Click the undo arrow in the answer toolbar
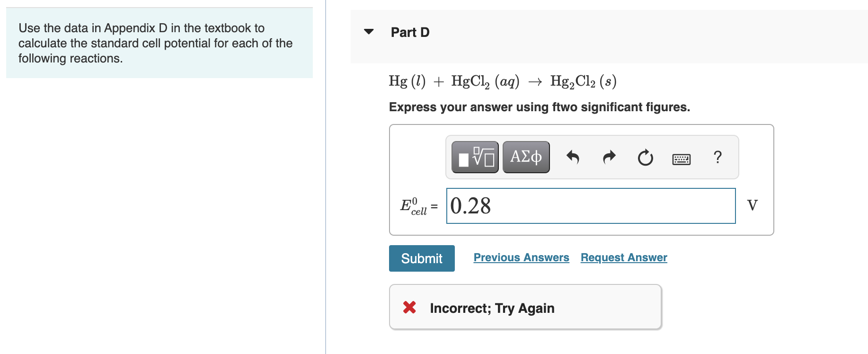The image size is (868, 354). [573, 157]
